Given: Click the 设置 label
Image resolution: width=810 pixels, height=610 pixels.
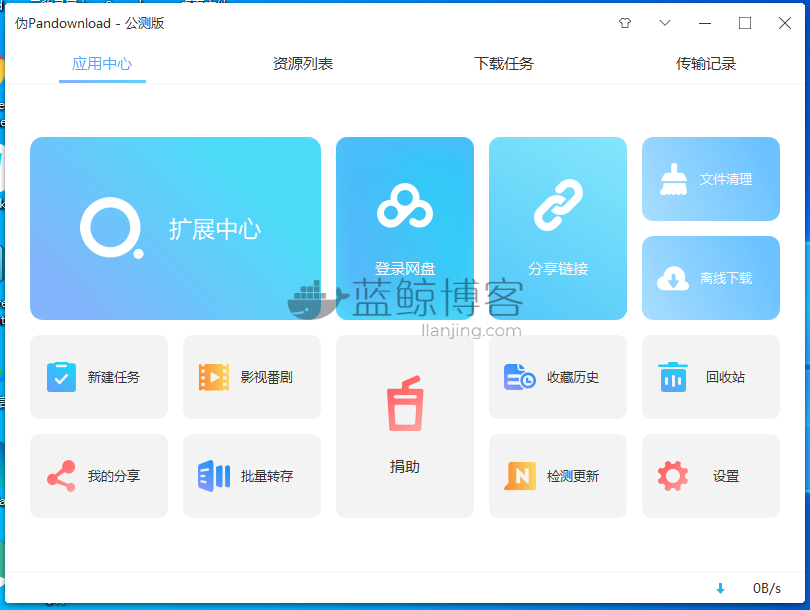Looking at the screenshot, I should (x=726, y=476).
